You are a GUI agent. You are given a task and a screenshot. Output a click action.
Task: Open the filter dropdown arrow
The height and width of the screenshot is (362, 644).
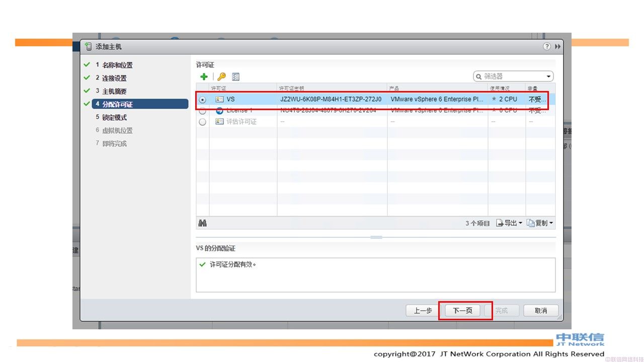pos(548,76)
